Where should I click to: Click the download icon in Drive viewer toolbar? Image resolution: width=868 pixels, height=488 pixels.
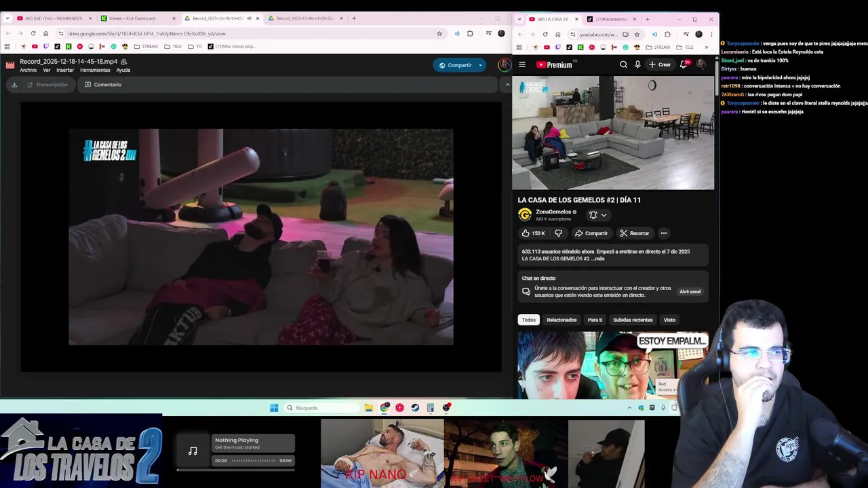click(x=14, y=85)
